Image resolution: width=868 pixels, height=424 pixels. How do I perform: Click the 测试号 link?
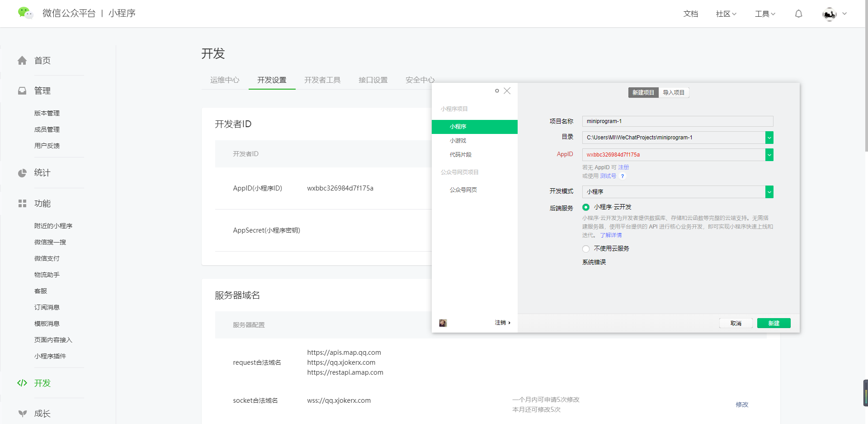608,176
